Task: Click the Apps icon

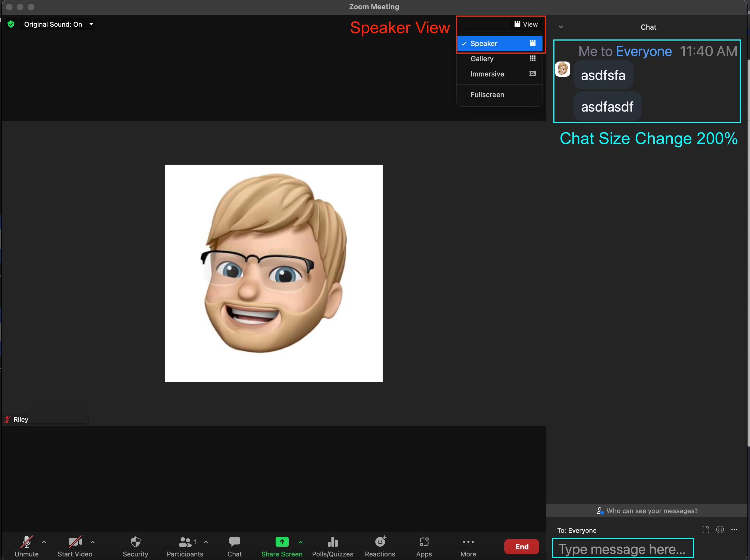Action: [x=424, y=542]
